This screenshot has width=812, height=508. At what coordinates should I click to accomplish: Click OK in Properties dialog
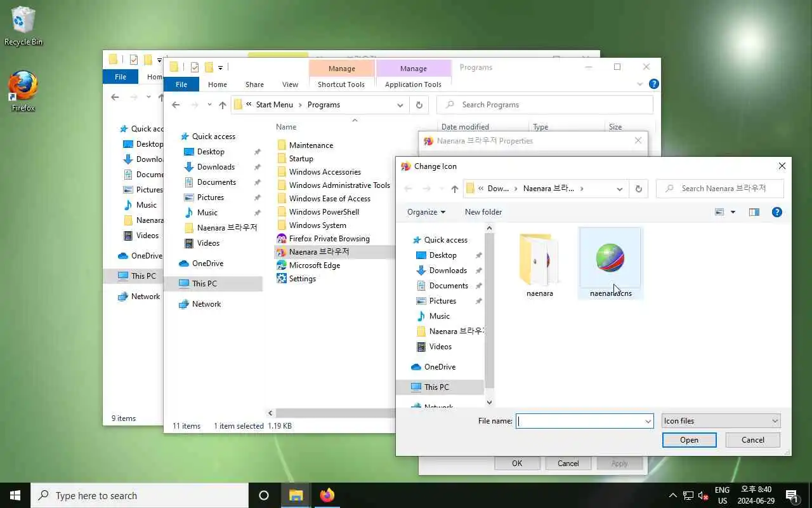pyautogui.click(x=517, y=464)
